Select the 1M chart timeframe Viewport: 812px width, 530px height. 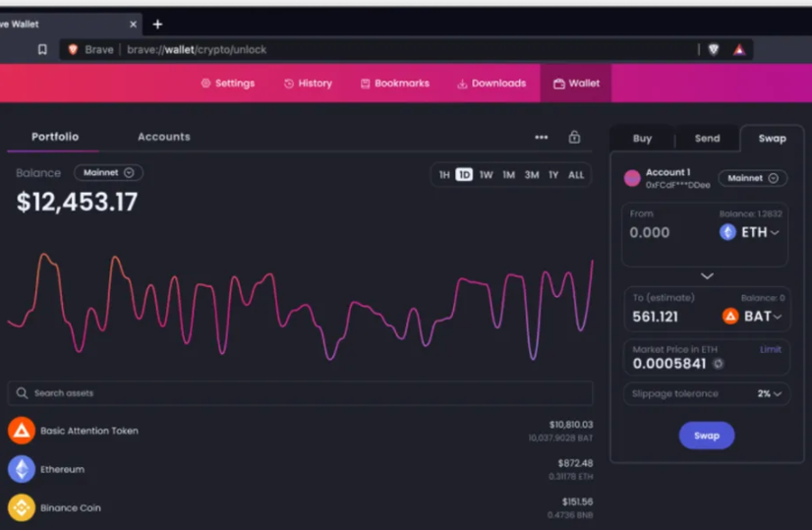[508, 175]
